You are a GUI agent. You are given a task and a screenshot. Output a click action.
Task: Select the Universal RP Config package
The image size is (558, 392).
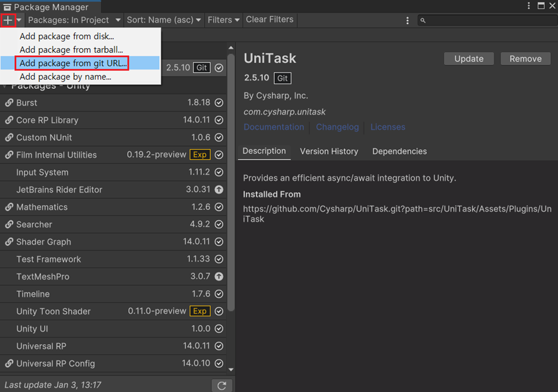(113, 364)
